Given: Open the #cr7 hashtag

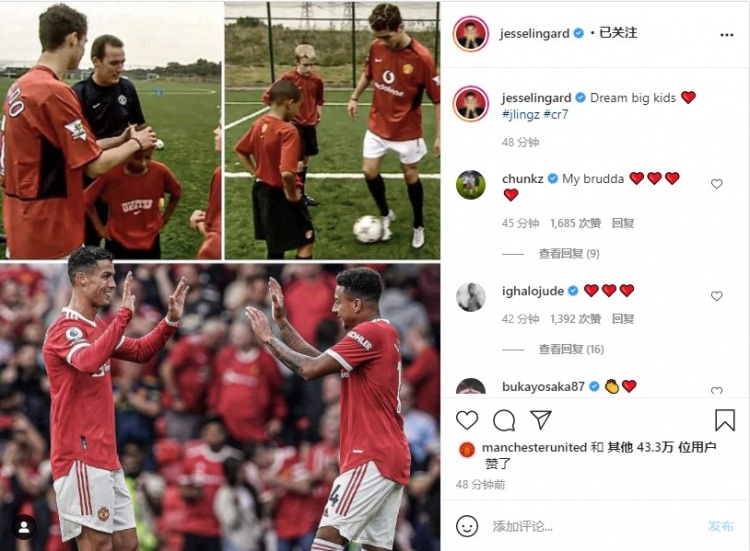Looking at the screenshot, I should [555, 114].
